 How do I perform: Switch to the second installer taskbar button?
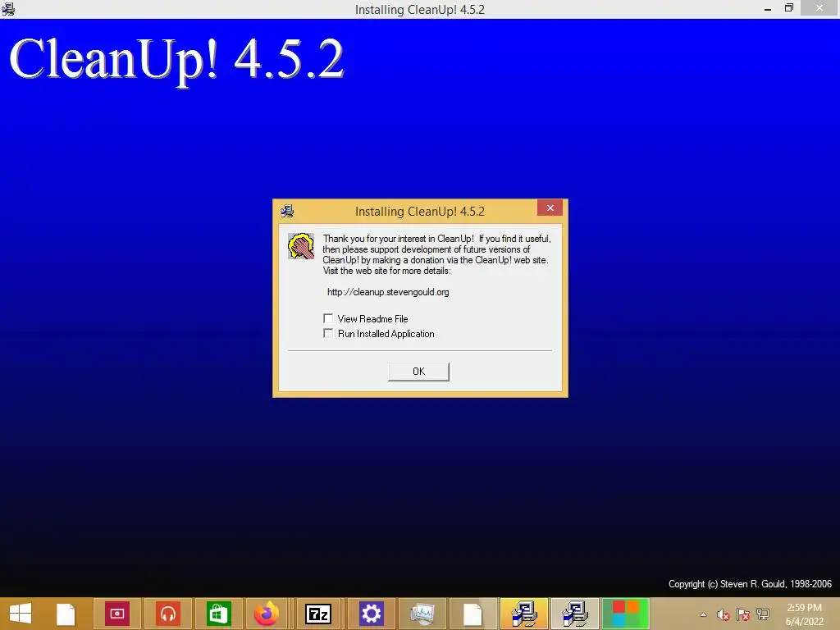click(575, 614)
